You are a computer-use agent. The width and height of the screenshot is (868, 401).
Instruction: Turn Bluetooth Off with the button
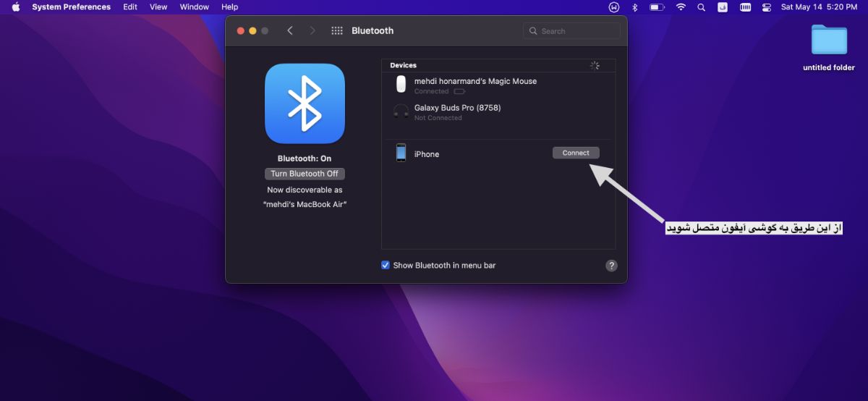tap(305, 174)
